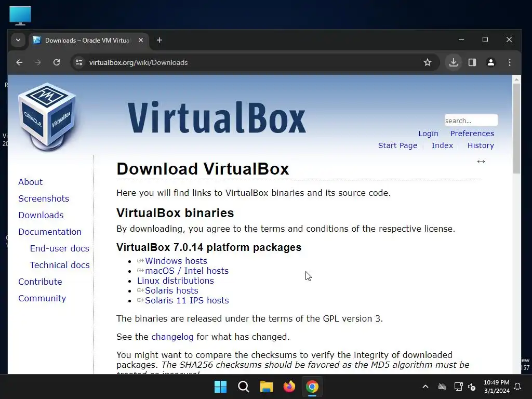Download the Windows hosts package
The height and width of the screenshot is (399, 532).
pyautogui.click(x=176, y=261)
